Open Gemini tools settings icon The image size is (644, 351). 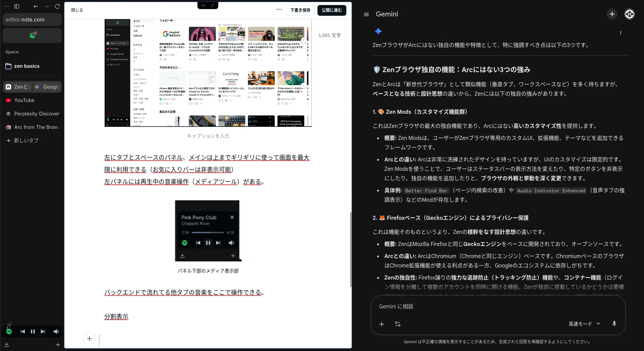398,324
